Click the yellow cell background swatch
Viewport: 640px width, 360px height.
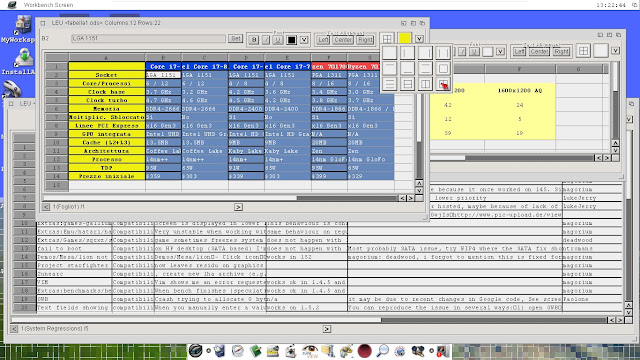click(x=404, y=38)
